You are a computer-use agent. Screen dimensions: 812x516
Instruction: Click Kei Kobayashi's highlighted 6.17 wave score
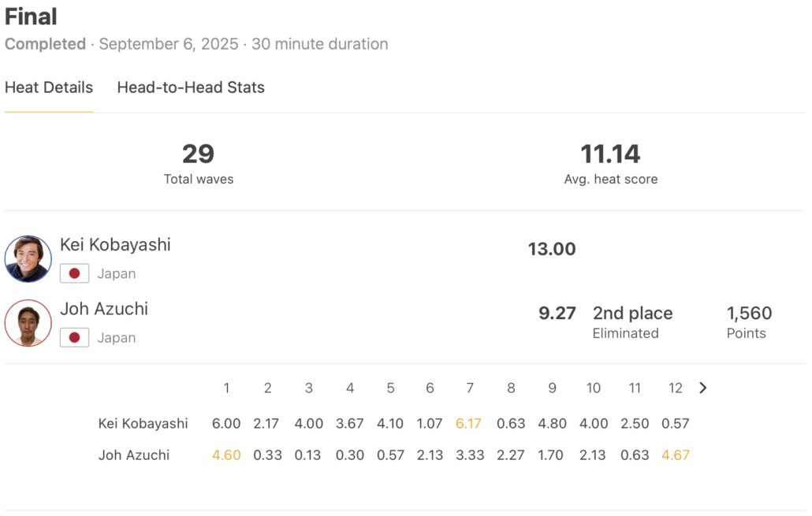[x=468, y=423]
